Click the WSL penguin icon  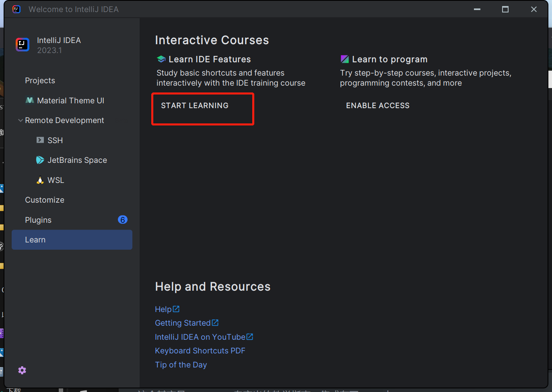coord(40,180)
